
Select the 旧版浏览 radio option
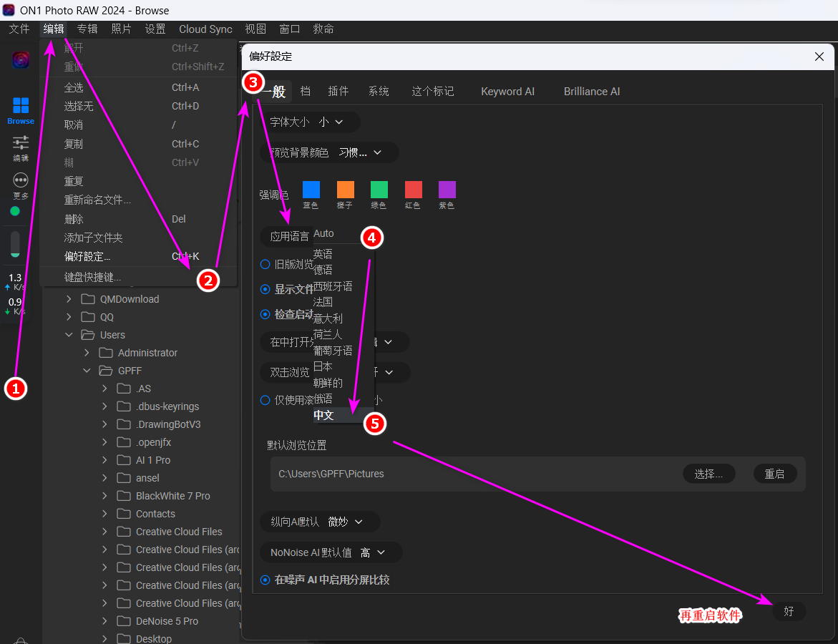[x=265, y=265]
